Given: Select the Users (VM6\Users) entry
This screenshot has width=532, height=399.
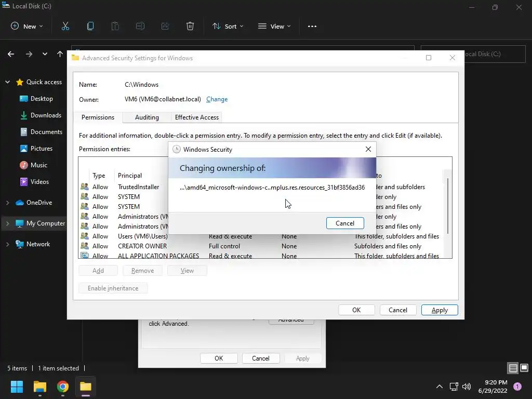Looking at the screenshot, I should [x=261, y=236].
